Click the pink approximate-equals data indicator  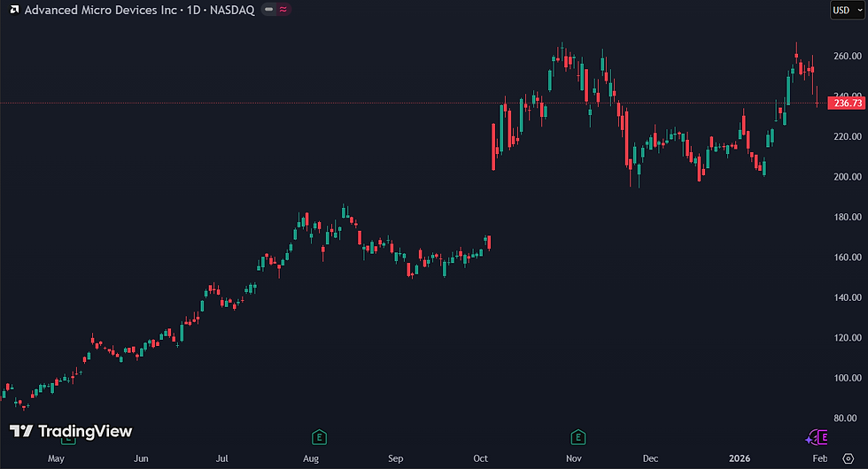pyautogui.click(x=283, y=10)
